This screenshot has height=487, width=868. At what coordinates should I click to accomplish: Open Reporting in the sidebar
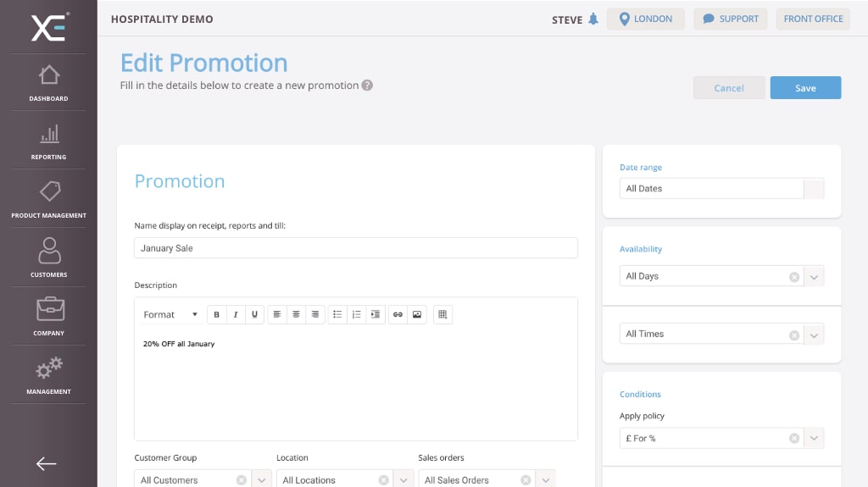coord(48,140)
